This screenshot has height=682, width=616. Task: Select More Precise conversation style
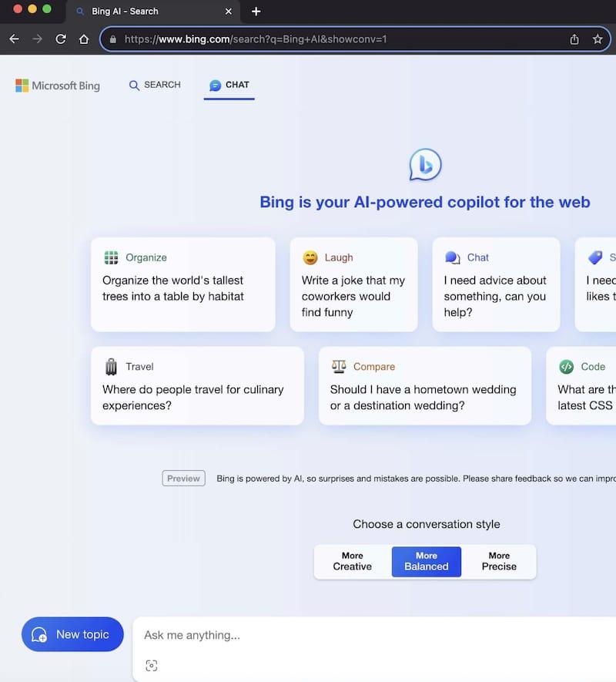coord(499,562)
